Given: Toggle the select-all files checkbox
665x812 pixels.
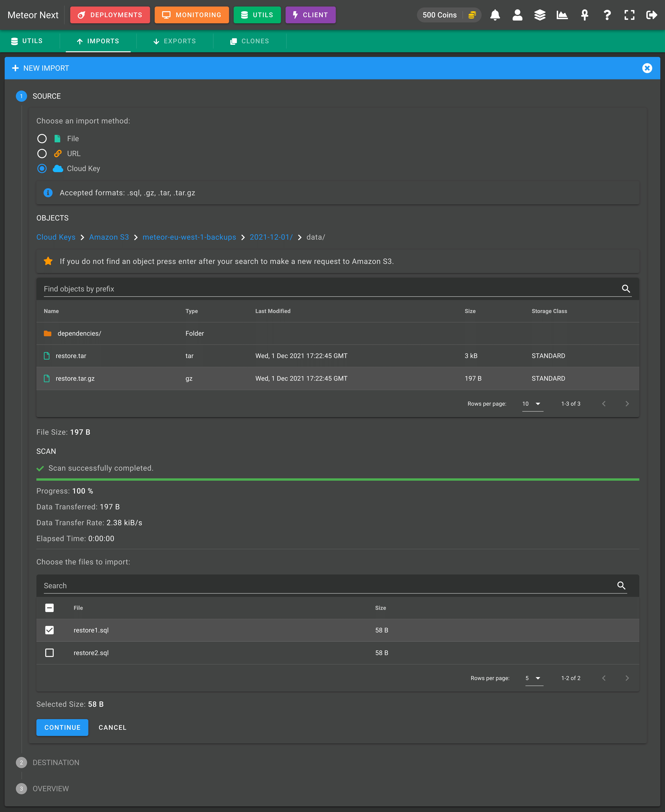Looking at the screenshot, I should (x=49, y=608).
